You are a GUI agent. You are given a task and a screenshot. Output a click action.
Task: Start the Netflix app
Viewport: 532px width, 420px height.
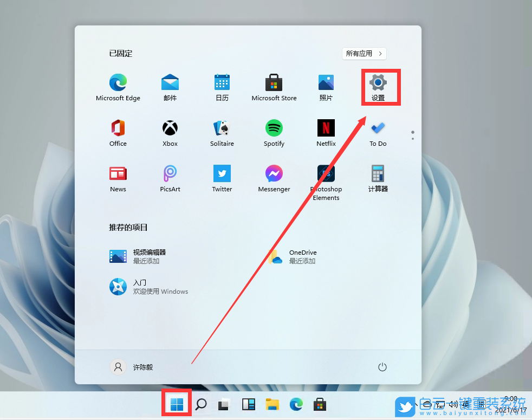[x=326, y=130]
